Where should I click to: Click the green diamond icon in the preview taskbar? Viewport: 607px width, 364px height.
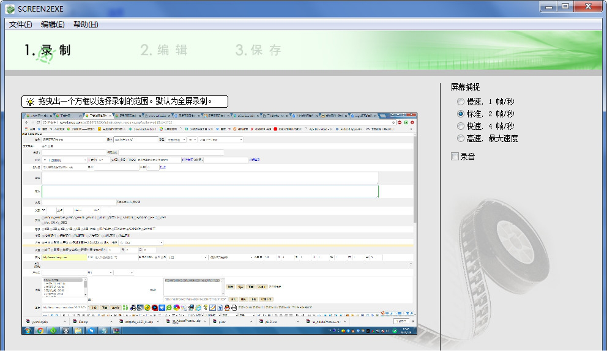pos(53,331)
